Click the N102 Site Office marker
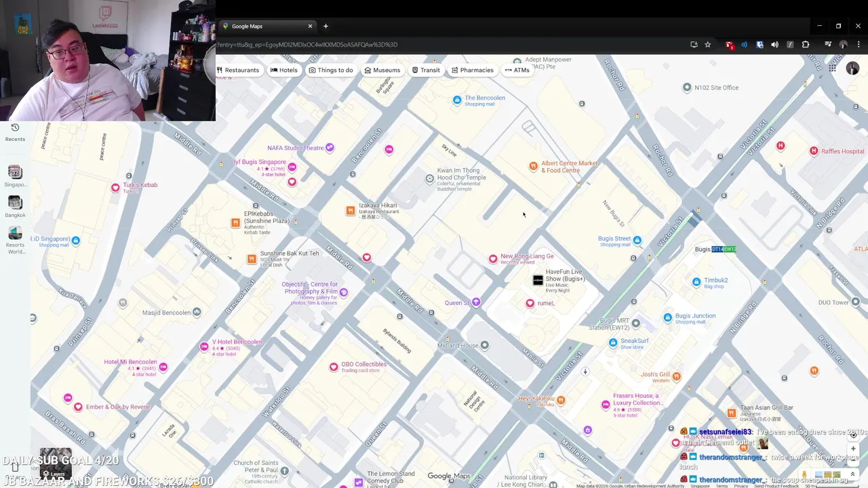Image resolution: width=868 pixels, height=488 pixels. pyautogui.click(x=687, y=87)
